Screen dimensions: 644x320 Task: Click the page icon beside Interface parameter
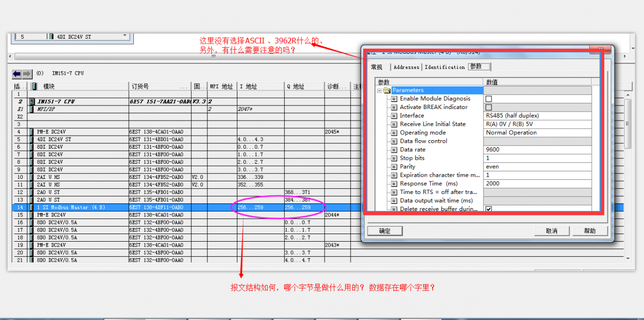[394, 116]
